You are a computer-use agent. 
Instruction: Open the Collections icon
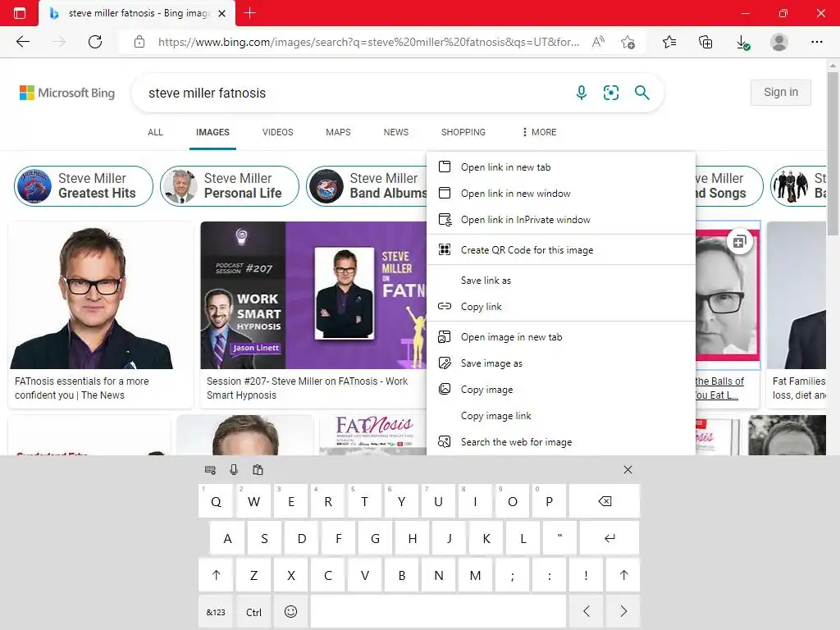coord(705,42)
